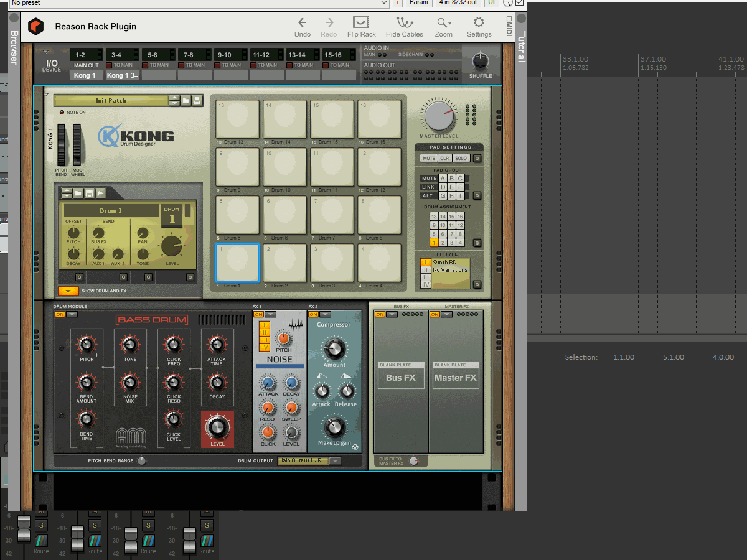The width and height of the screenshot is (747, 560).
Task: Collapse the I/O Device fold triangle
Action: (46, 52)
